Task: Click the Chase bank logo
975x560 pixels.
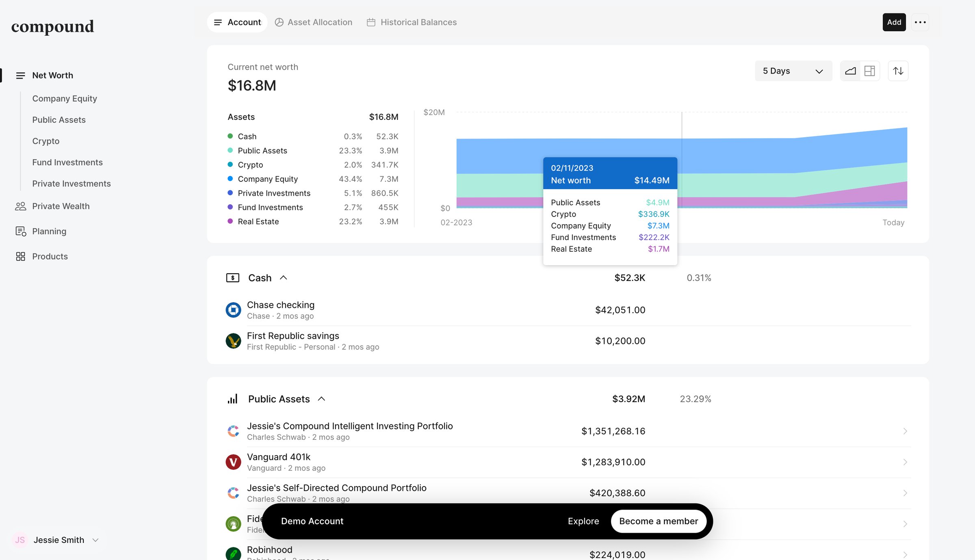Action: [x=233, y=310]
